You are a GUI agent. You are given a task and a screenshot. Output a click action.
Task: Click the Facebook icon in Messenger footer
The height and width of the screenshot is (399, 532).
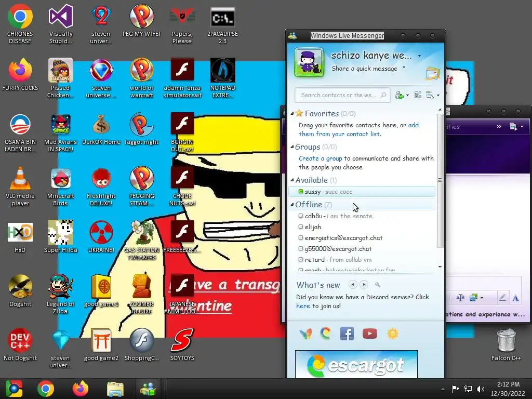point(347,334)
